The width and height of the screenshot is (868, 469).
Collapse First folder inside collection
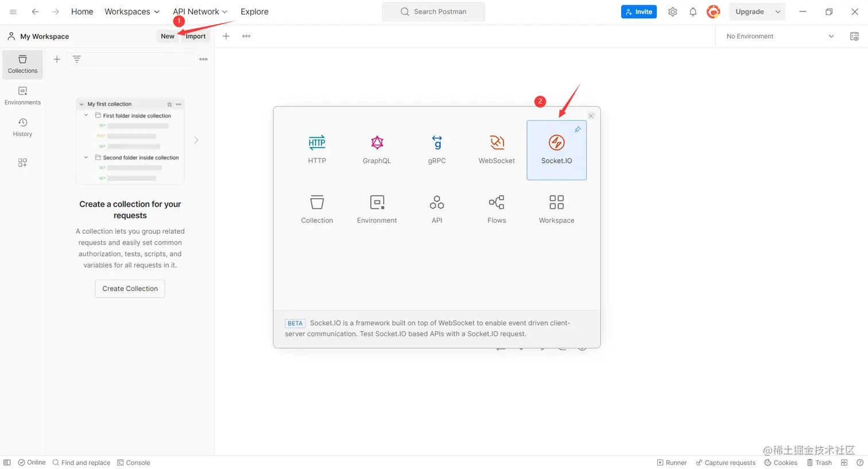(87, 115)
